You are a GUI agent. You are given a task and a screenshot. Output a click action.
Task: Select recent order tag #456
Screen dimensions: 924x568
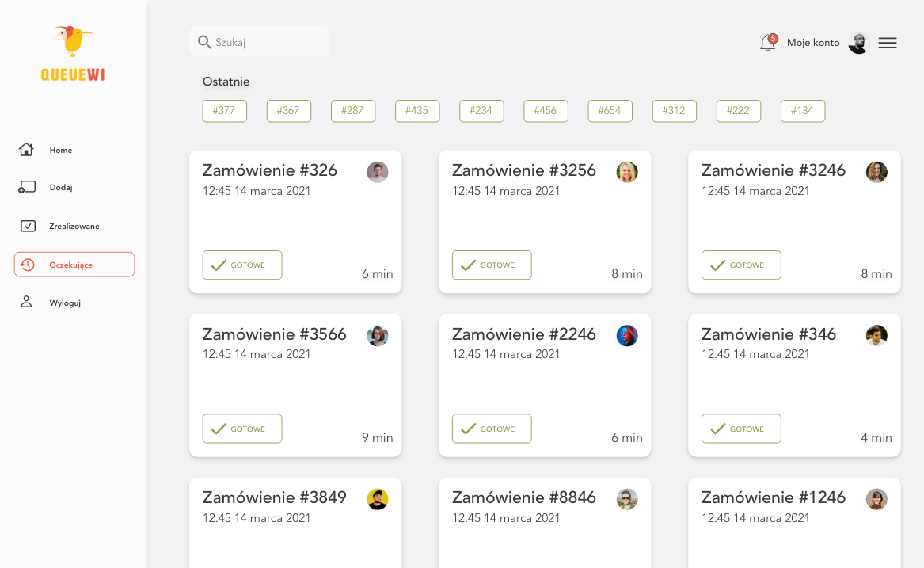546,111
